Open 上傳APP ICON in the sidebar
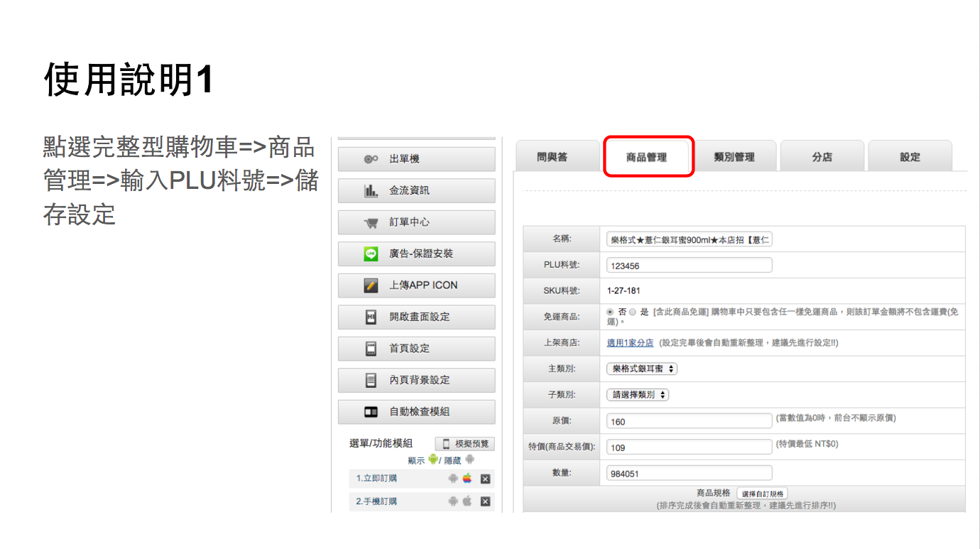980x549 pixels. click(x=416, y=286)
